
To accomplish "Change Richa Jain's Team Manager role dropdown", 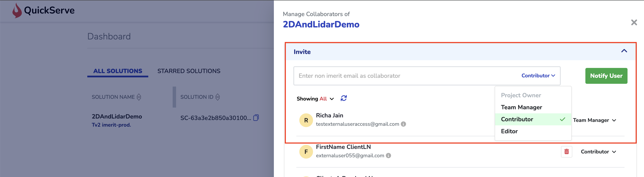I will point(594,120).
